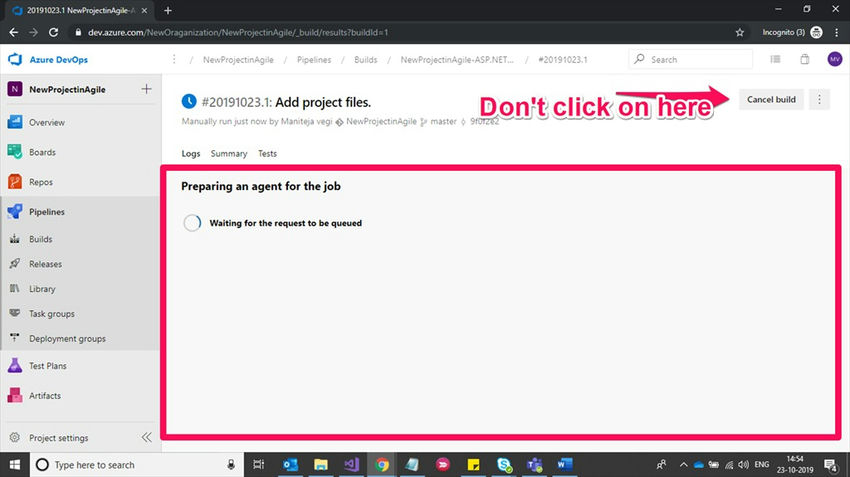The width and height of the screenshot is (850, 477).
Task: Open the Repos sidebar icon
Action: (x=15, y=182)
